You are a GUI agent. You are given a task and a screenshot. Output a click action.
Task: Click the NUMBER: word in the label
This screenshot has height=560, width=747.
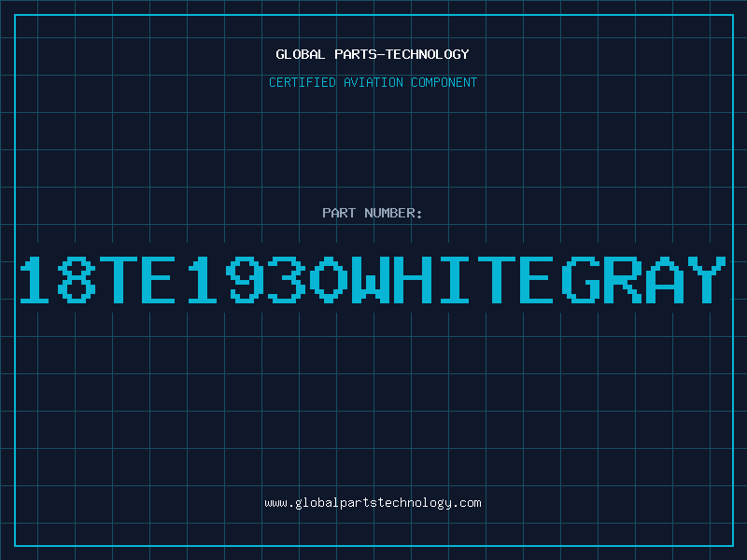coord(393,213)
